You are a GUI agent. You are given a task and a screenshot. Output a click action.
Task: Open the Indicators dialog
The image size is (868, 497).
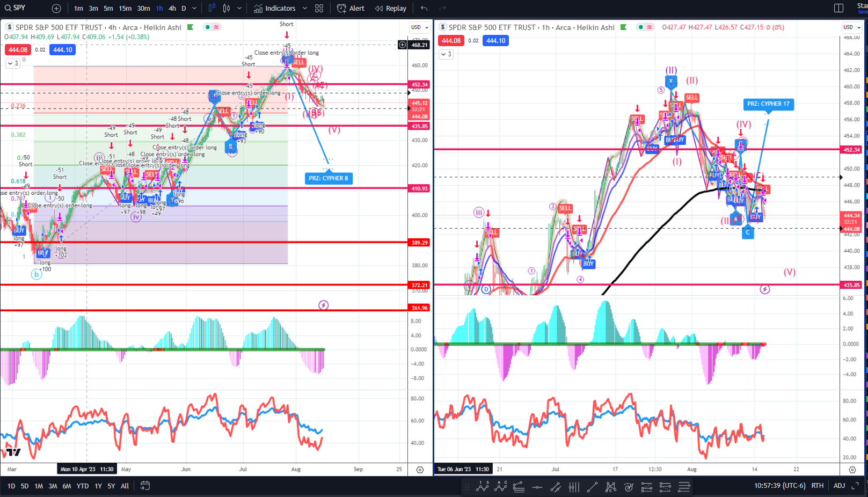pyautogui.click(x=275, y=9)
